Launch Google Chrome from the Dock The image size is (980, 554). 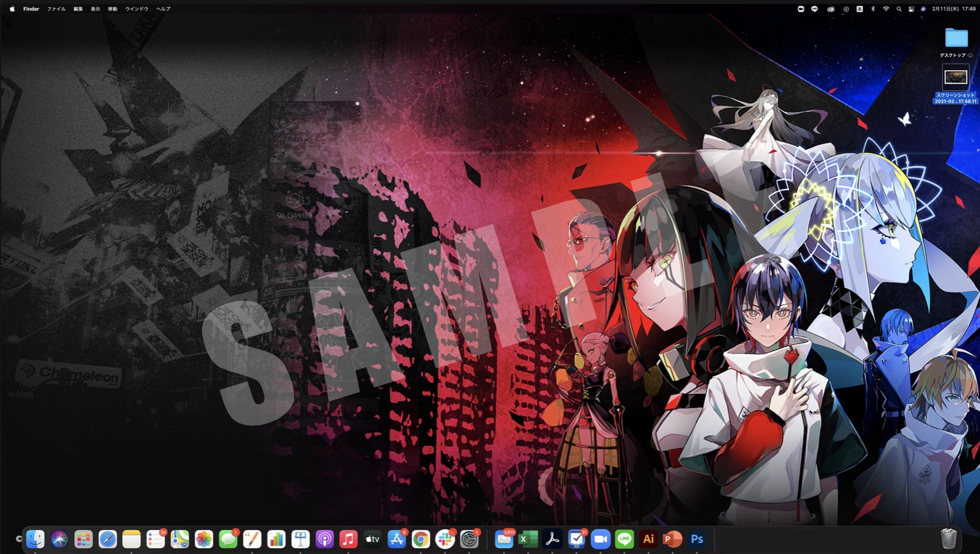[x=420, y=539]
